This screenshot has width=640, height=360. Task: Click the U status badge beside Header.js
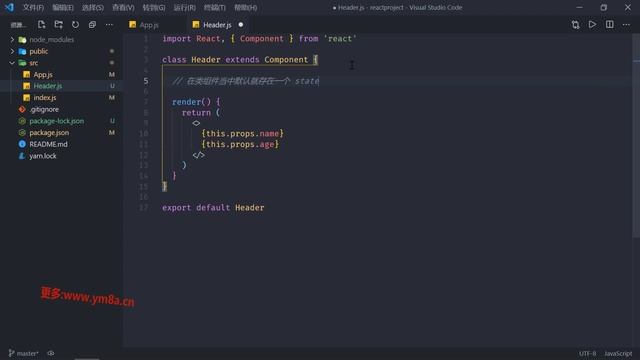coord(112,86)
